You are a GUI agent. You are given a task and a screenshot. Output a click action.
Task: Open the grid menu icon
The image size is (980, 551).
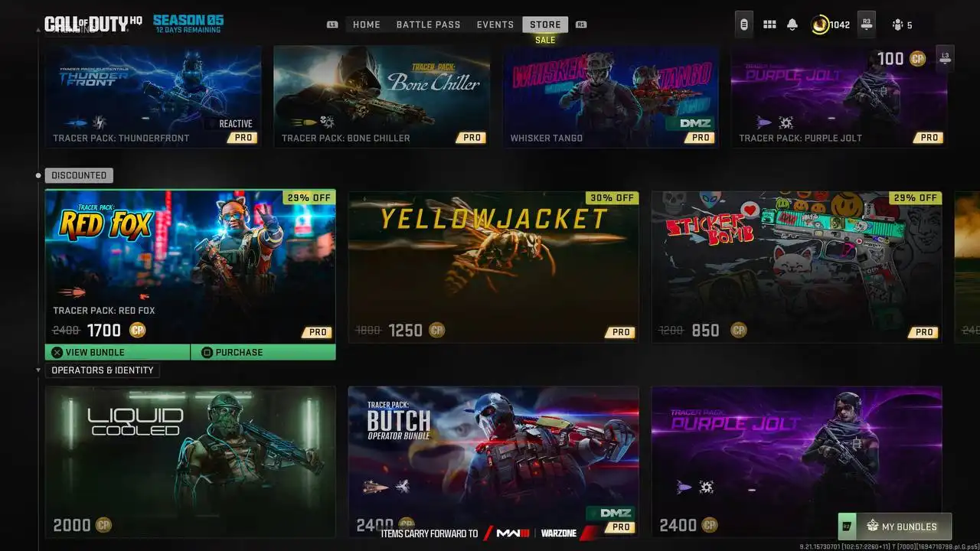[769, 24]
